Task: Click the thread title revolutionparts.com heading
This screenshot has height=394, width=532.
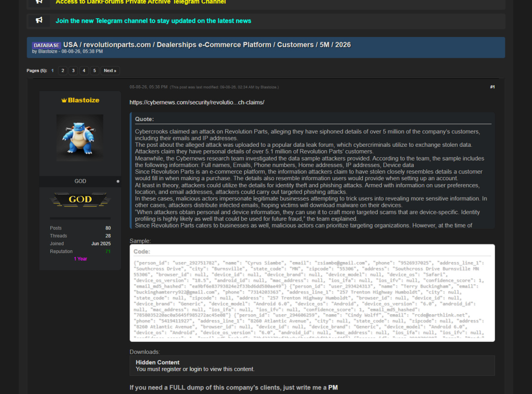Action: [207, 45]
